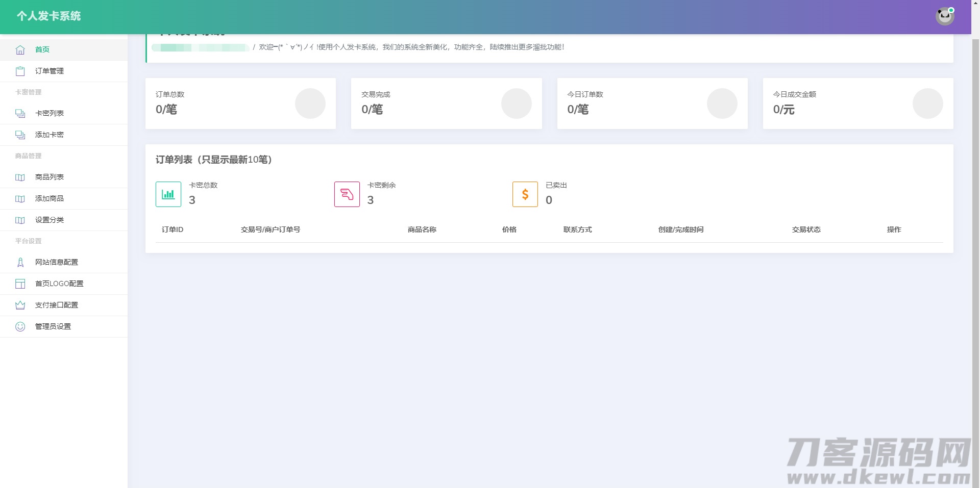Click the 订单管理 clipboard icon
Viewport: 980px width, 488px height.
point(20,71)
